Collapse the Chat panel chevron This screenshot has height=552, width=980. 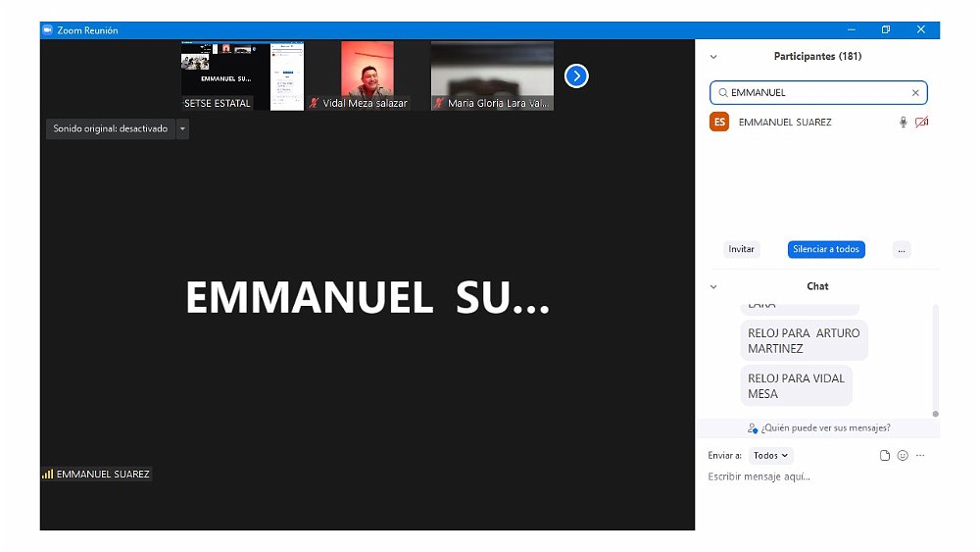713,287
